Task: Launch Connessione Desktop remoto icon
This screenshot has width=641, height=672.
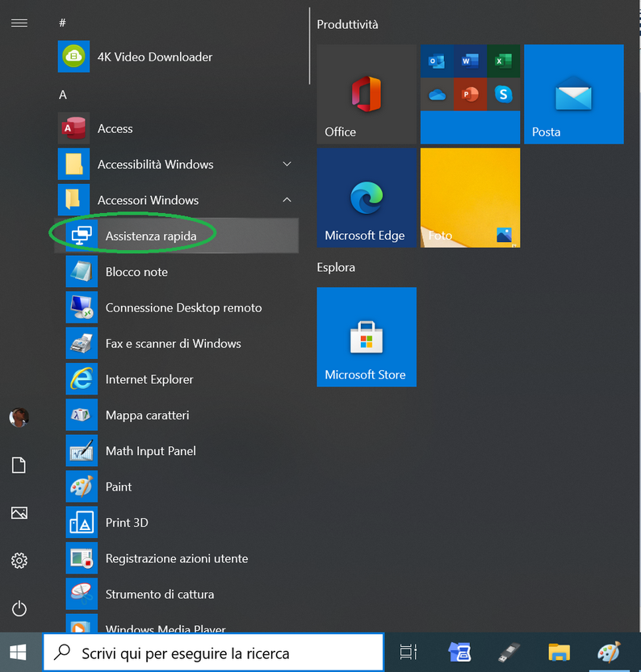Action: click(x=82, y=307)
